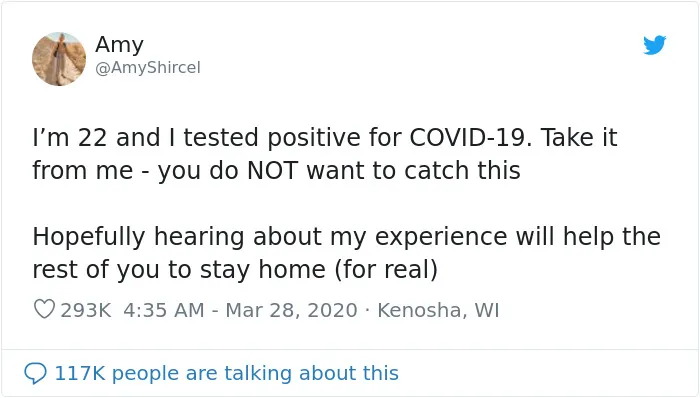The image size is (700, 398).
Task: Click the 117K number beside the reply bubble
Action: (x=80, y=373)
